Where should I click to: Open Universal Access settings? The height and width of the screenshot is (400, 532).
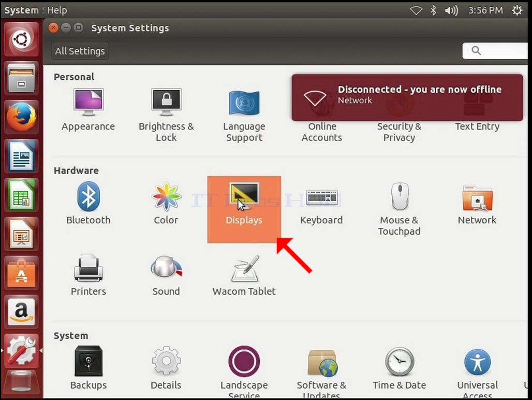(477, 372)
